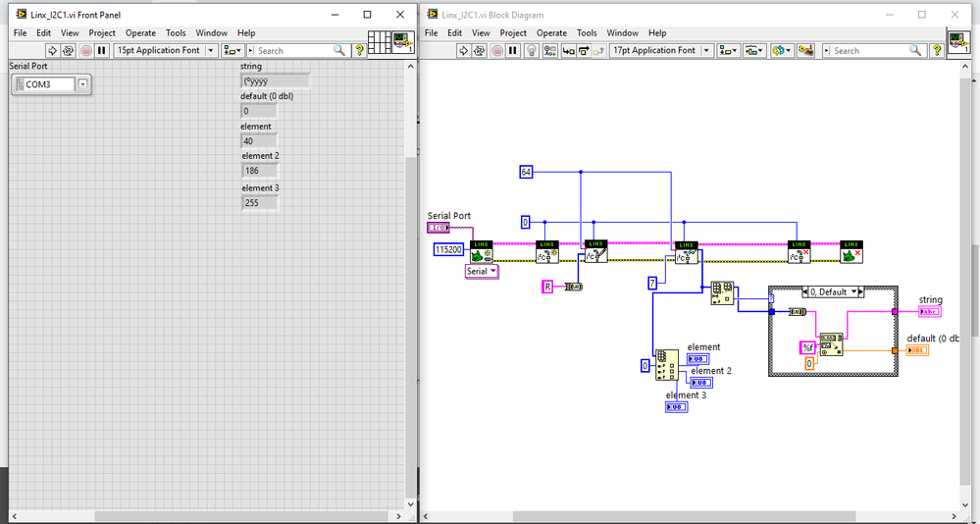This screenshot has height=524, width=980.
Task: Click Abort Execution in Block Diagram toolbar
Action: [496, 51]
